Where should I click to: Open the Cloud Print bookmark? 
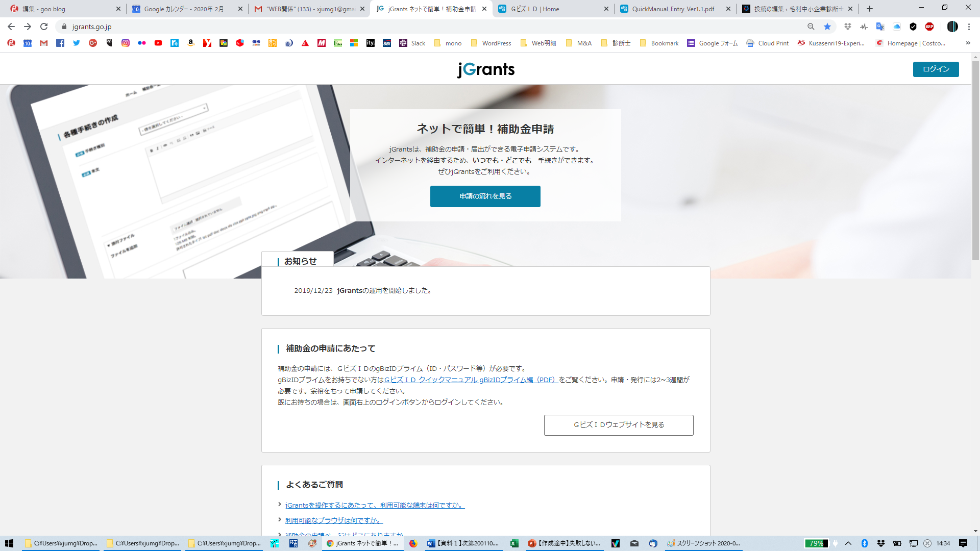(x=768, y=43)
